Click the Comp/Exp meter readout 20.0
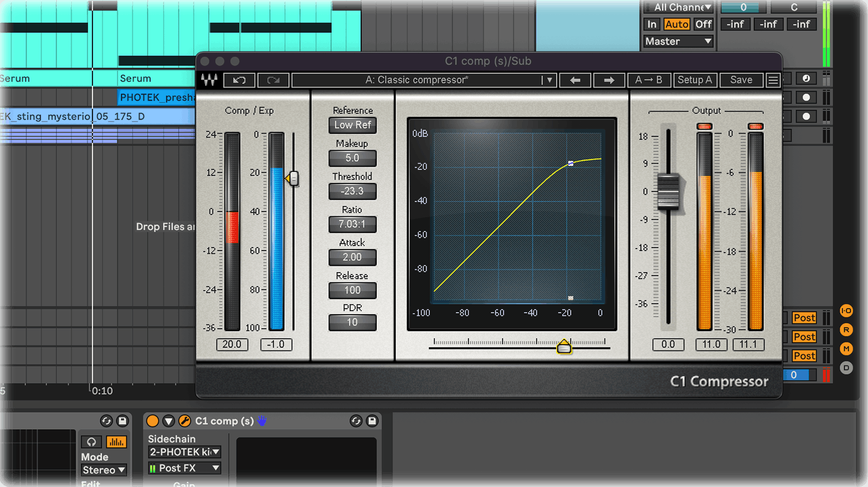 pos(232,345)
